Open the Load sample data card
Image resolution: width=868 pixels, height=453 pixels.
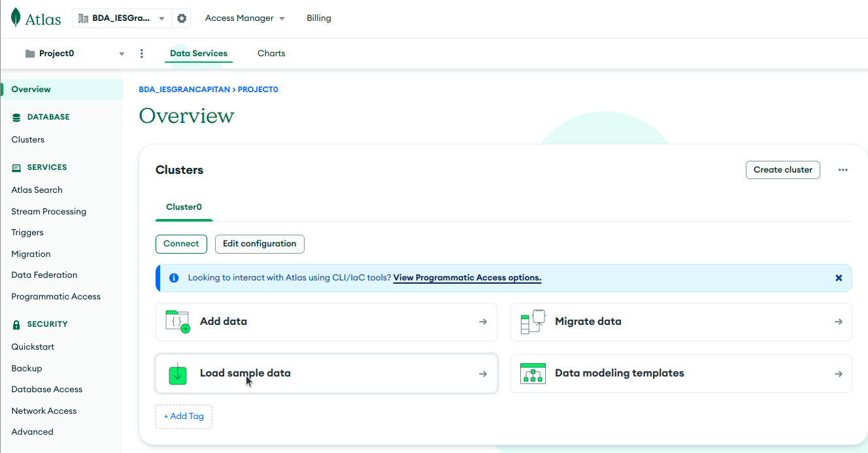326,374
